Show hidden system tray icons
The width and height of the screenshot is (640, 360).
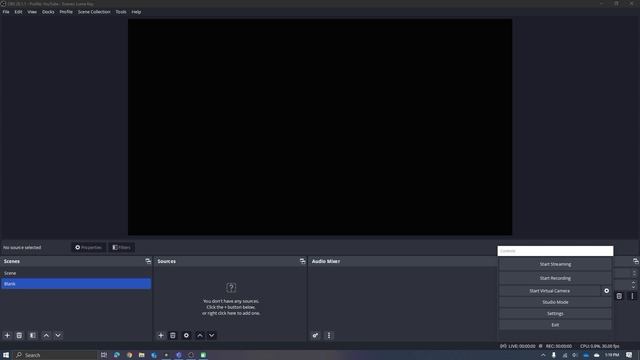click(x=543, y=355)
